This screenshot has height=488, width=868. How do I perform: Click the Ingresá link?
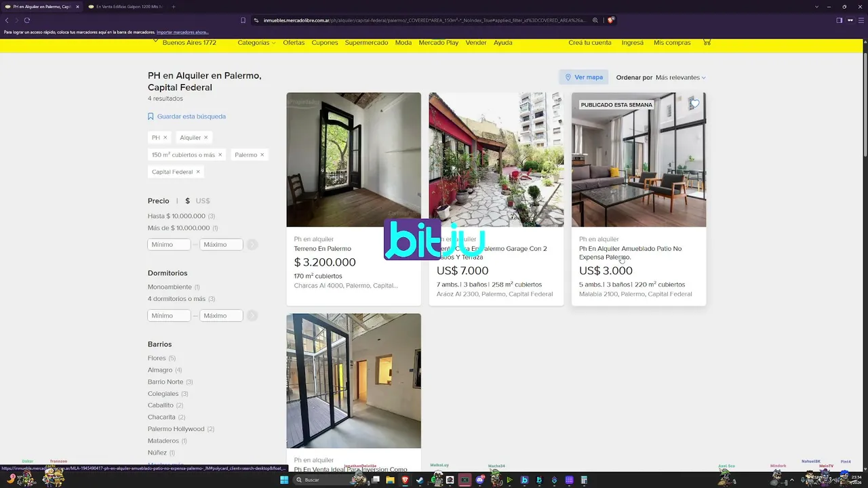632,43
